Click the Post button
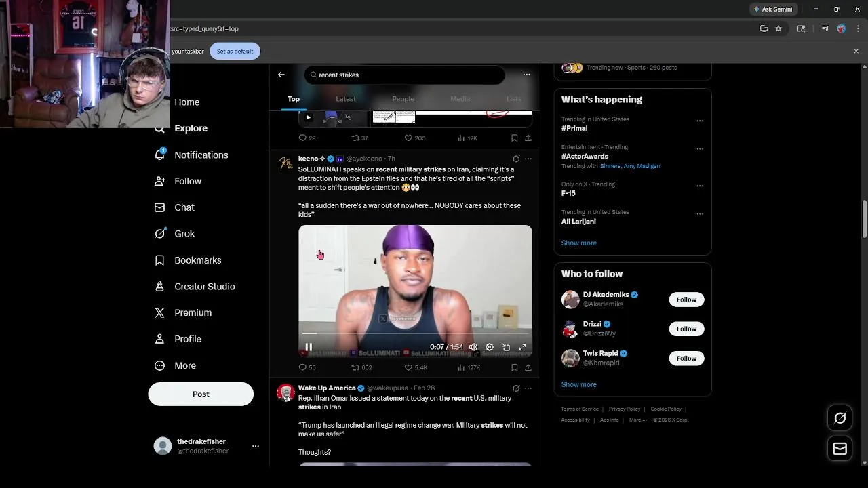This screenshot has height=488, width=868. click(201, 394)
